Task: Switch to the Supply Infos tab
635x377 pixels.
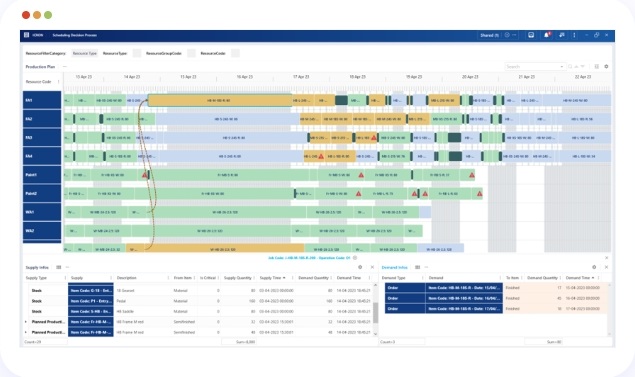Action: coord(37,268)
